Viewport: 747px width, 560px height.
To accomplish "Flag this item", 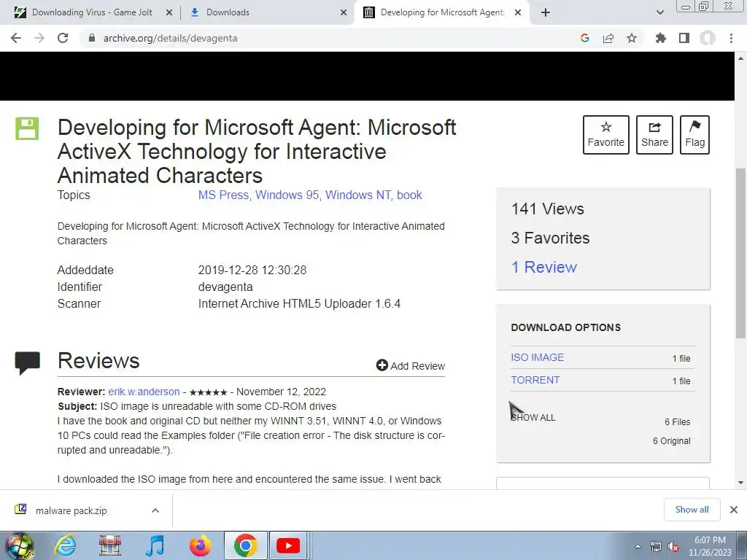I will [694, 135].
